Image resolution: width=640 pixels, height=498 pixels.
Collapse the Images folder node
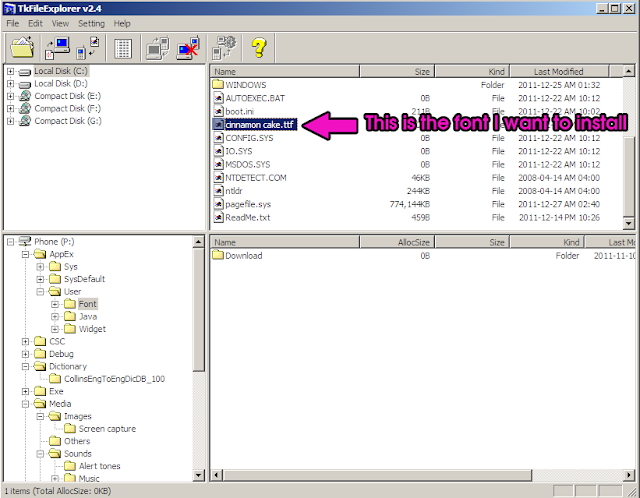coord(40,416)
